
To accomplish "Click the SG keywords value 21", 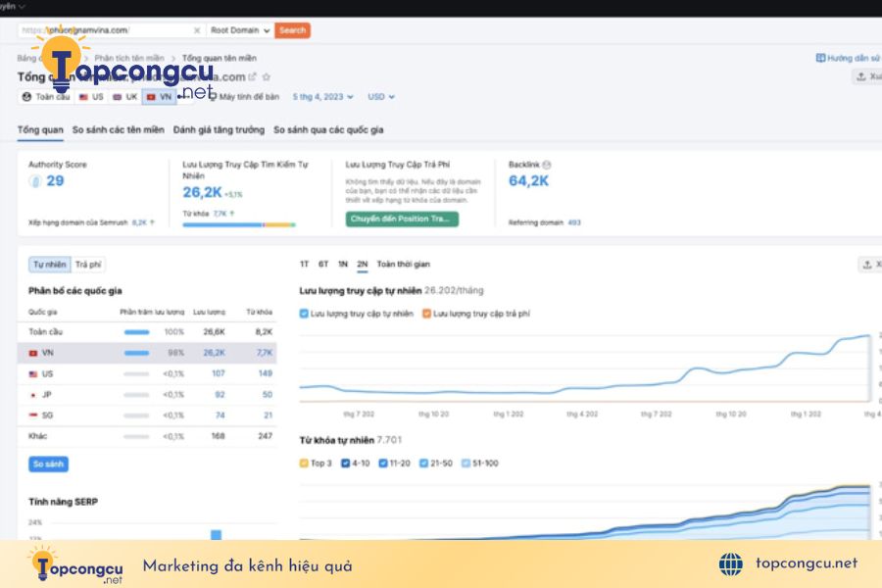I will tap(269, 416).
